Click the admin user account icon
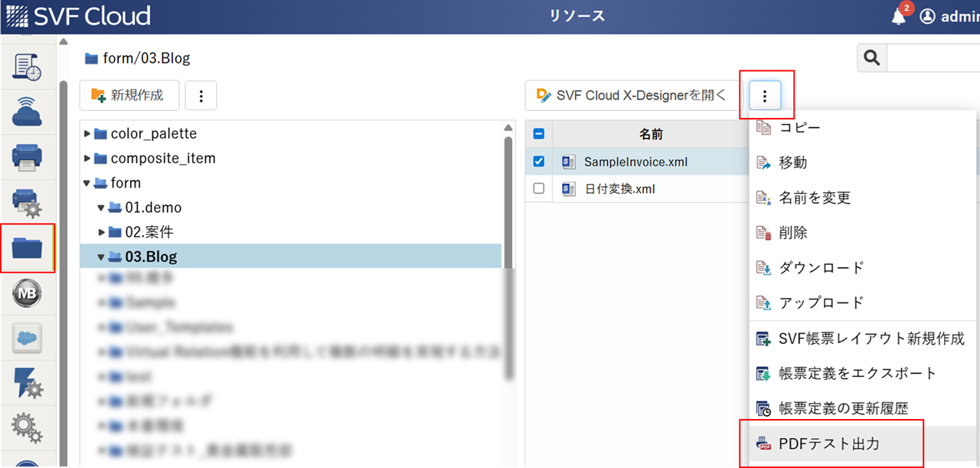 pos(928,17)
